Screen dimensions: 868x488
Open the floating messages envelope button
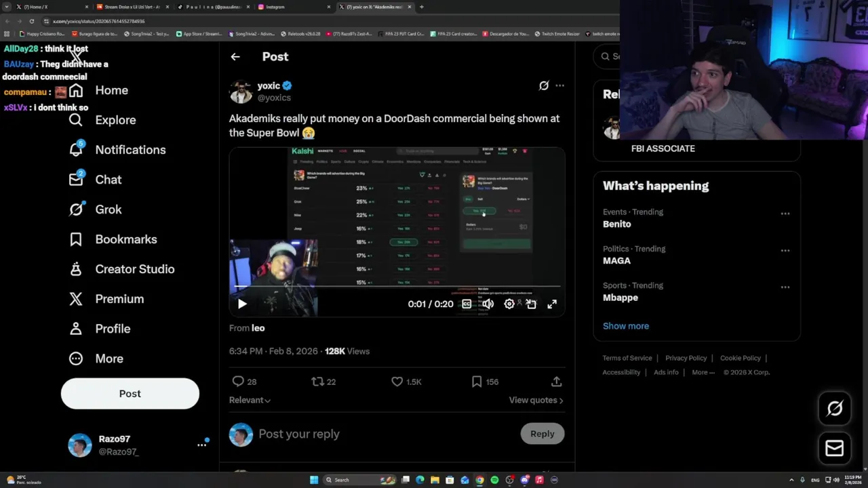coord(835,448)
